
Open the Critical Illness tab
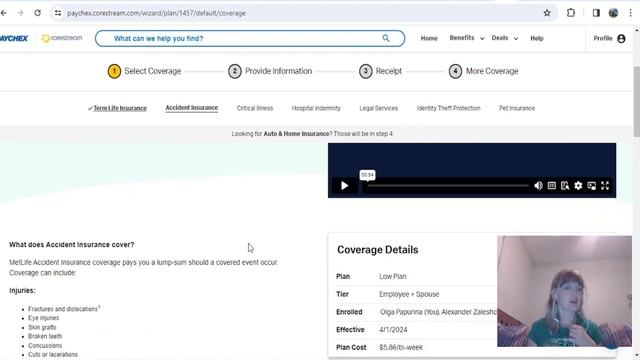click(255, 108)
